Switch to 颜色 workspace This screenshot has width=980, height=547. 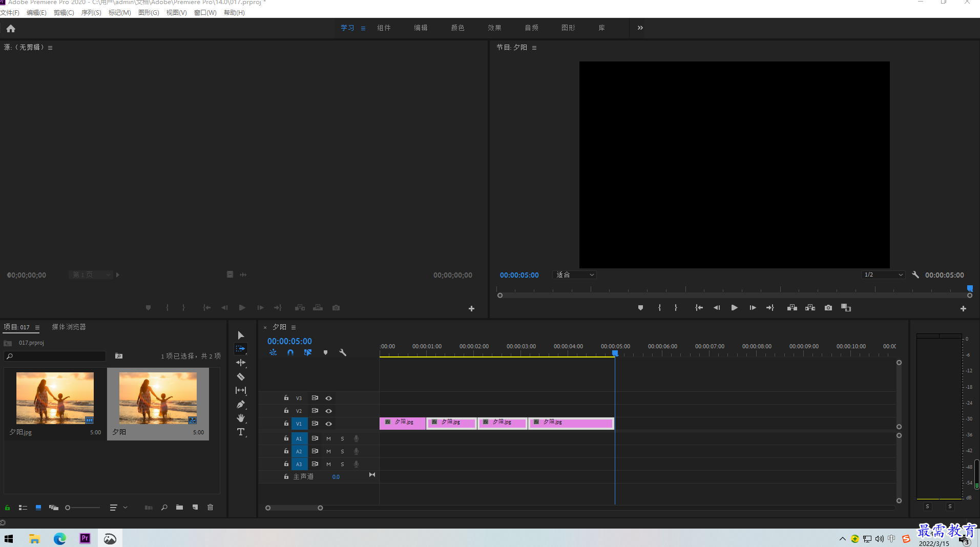tap(457, 28)
